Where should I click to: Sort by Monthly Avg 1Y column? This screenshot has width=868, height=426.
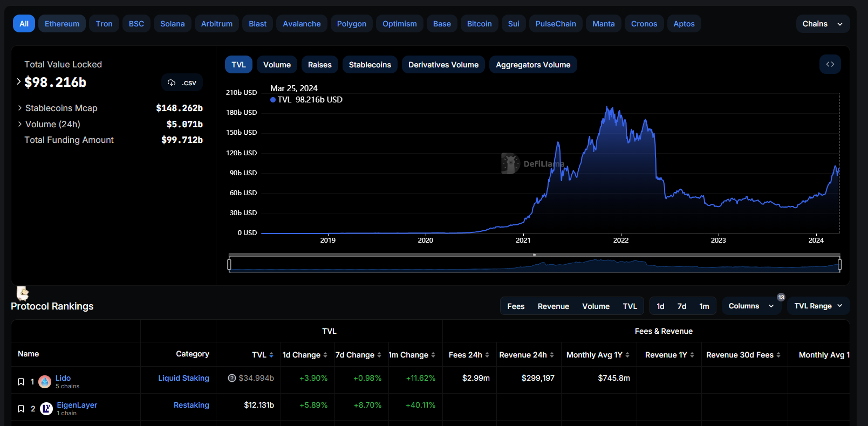[598, 355]
